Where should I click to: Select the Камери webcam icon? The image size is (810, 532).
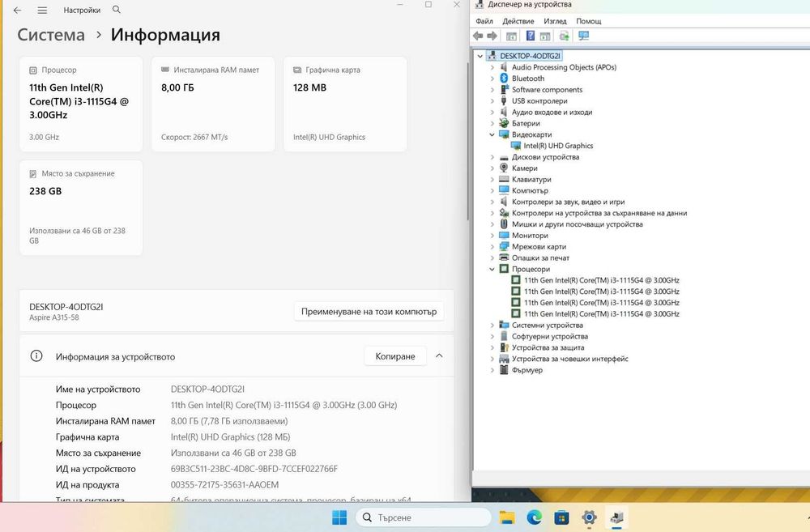(504, 168)
